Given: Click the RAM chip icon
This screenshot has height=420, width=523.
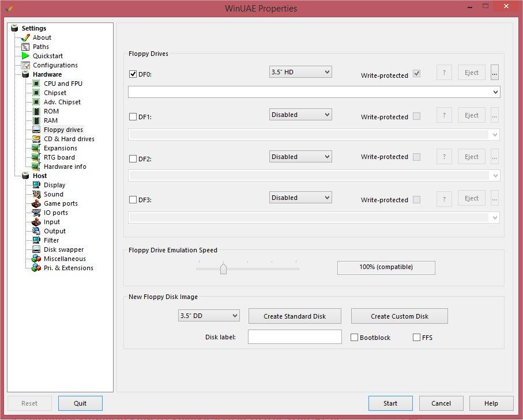Looking at the screenshot, I should tap(37, 120).
